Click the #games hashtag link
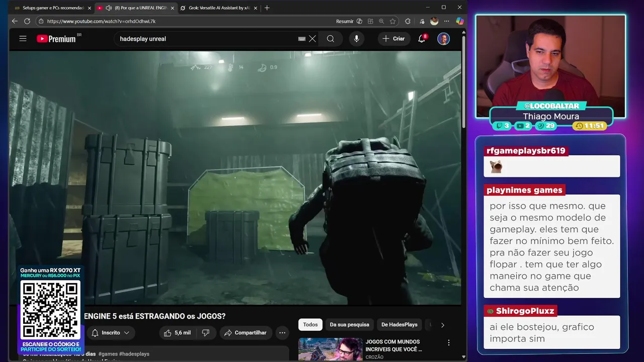Image resolution: width=644 pixels, height=362 pixels. coord(107,354)
